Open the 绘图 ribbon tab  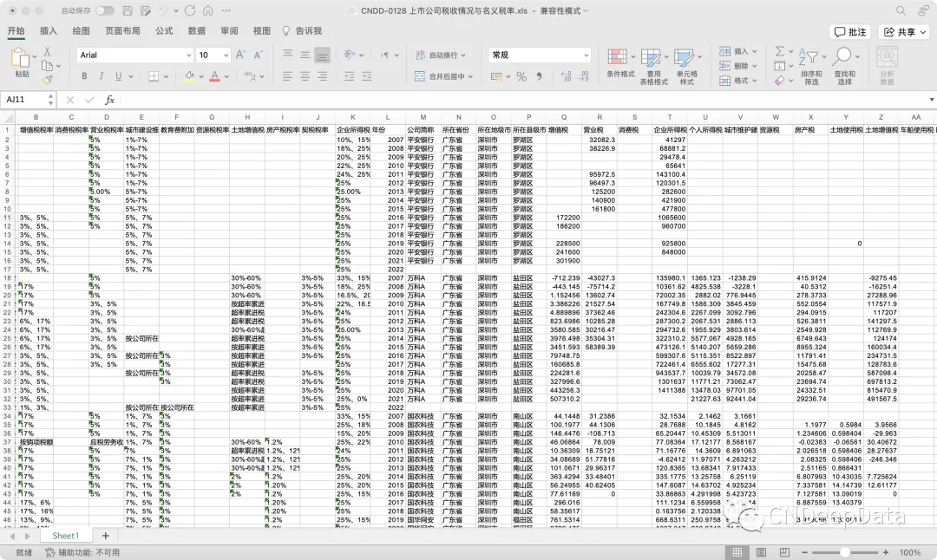[82, 31]
